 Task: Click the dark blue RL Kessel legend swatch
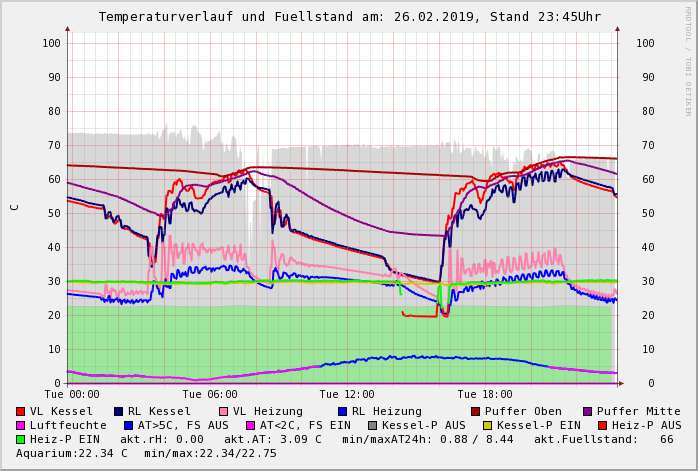(118, 411)
